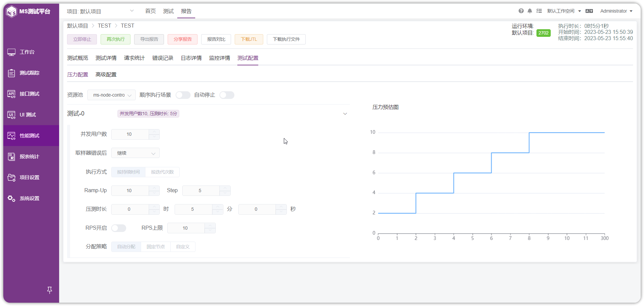The height and width of the screenshot is (306, 644).
Task: Open the 高级配置 sub-tab
Action: point(106,75)
